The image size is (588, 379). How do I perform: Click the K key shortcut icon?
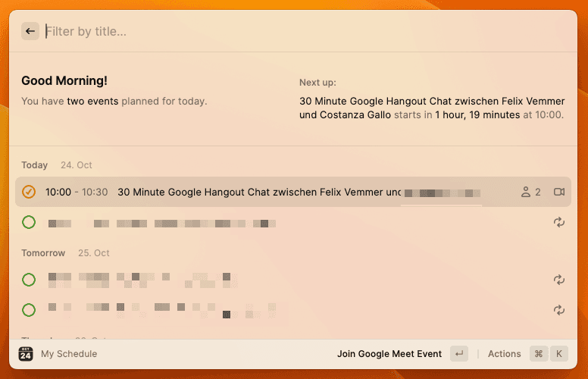(558, 354)
